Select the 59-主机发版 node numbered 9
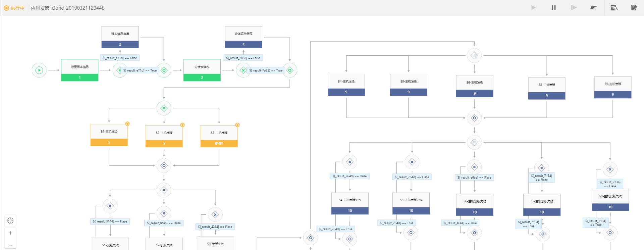The image size is (644, 250). (x=613, y=88)
